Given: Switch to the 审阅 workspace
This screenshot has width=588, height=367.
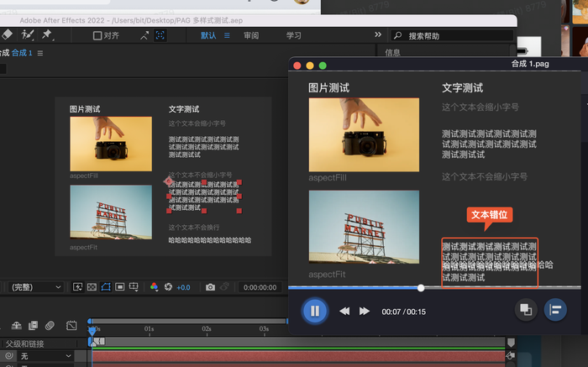Looking at the screenshot, I should click(x=251, y=35).
